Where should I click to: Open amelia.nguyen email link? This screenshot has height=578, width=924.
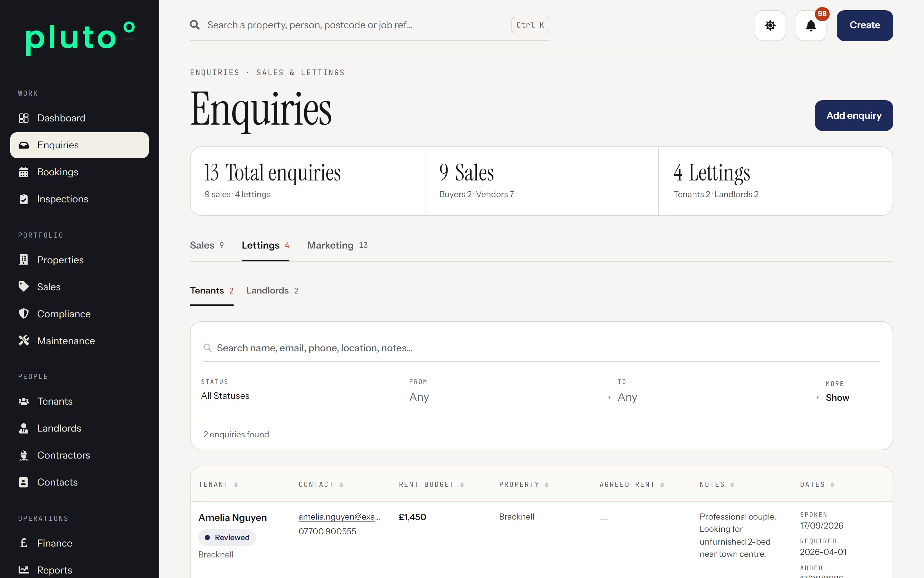click(x=339, y=517)
